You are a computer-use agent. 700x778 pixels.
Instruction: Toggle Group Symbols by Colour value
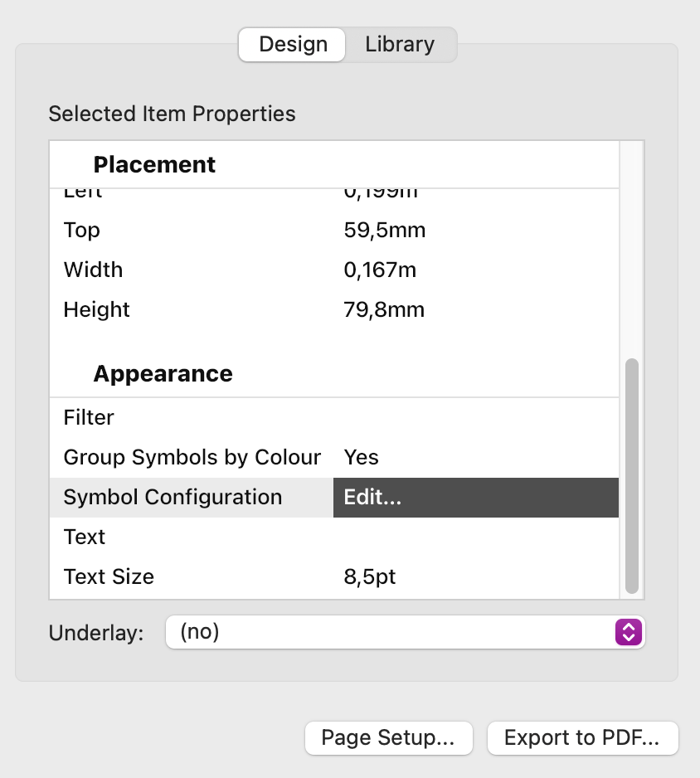362,458
